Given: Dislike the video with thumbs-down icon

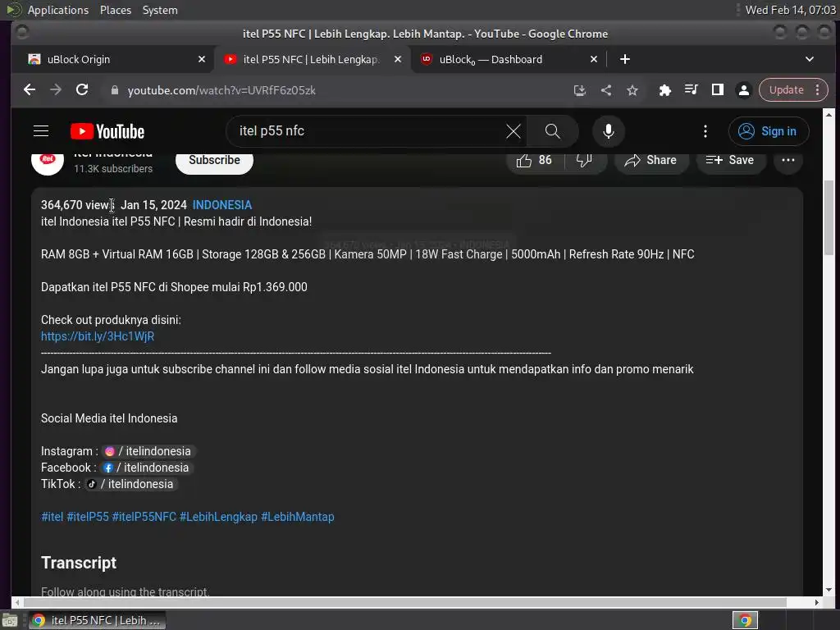Looking at the screenshot, I should (584, 160).
